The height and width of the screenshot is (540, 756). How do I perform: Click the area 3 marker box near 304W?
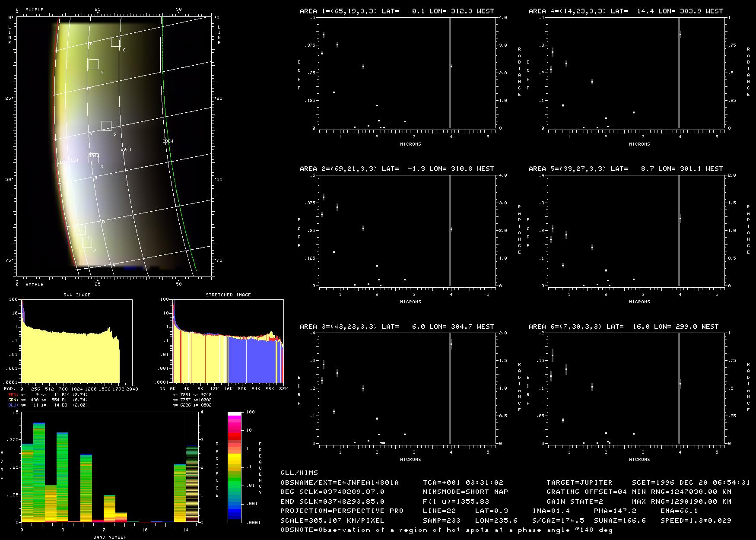pos(94,158)
